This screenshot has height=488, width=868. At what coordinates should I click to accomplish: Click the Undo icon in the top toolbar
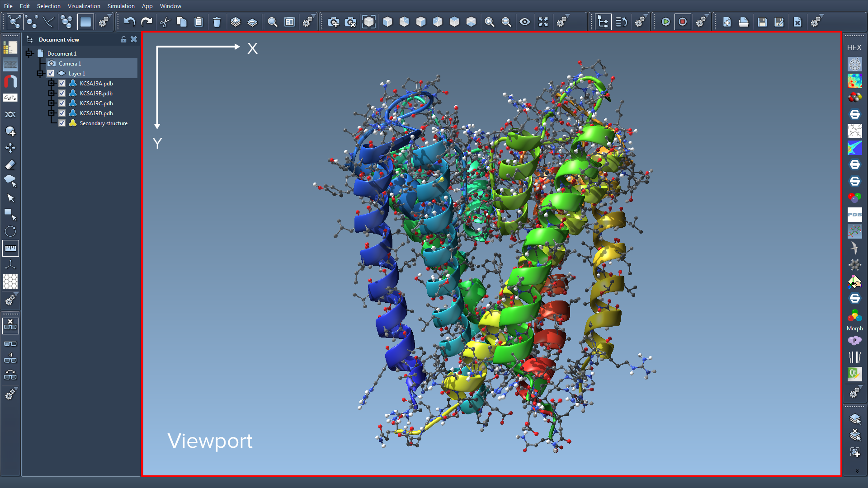[x=129, y=21]
